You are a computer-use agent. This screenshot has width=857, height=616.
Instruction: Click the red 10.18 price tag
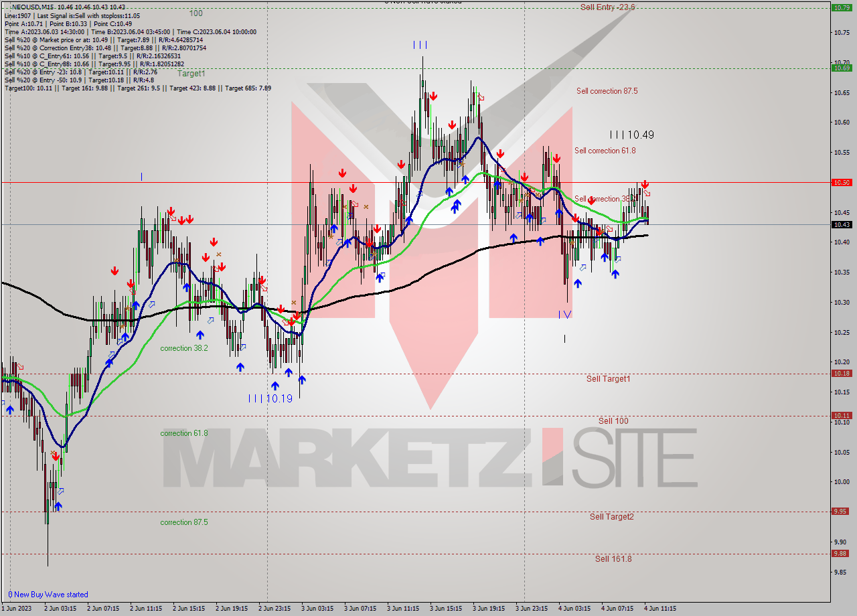(842, 374)
